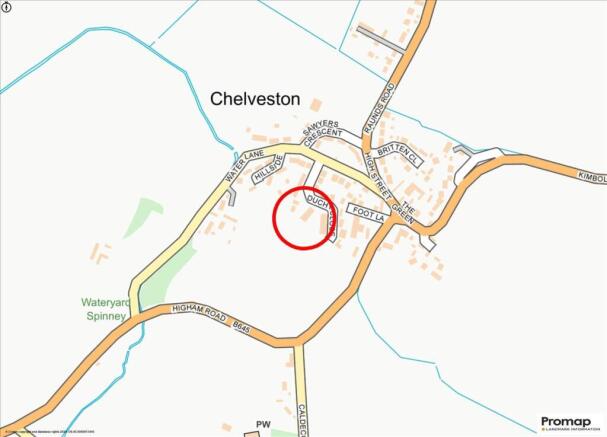
Task: Select the Water Lane road label
Action: (245, 166)
